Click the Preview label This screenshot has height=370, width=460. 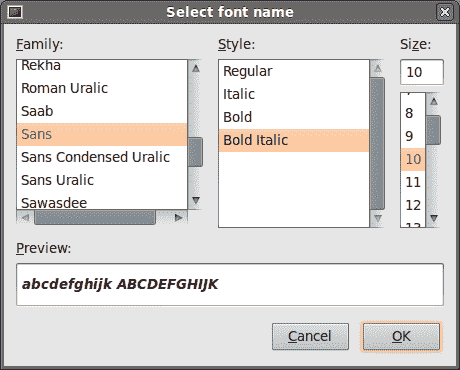pyautogui.click(x=44, y=248)
